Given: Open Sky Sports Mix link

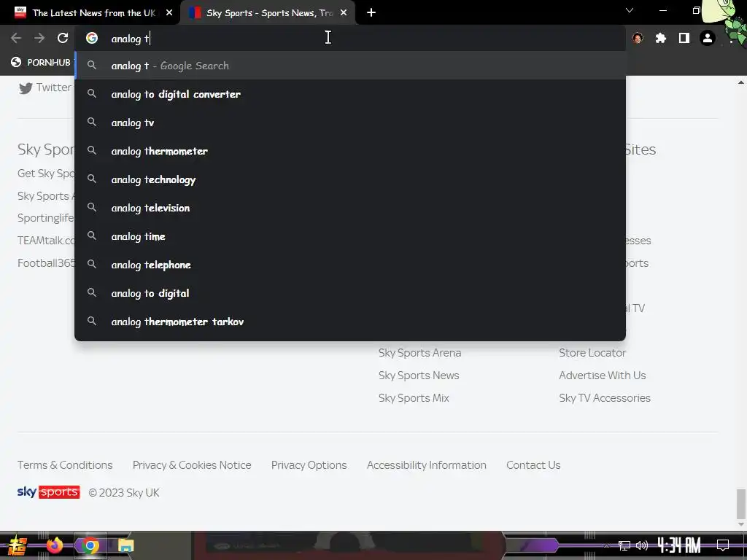Looking at the screenshot, I should tap(414, 397).
